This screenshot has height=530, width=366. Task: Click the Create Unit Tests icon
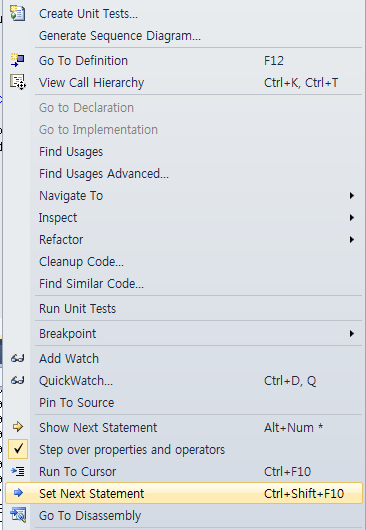[x=18, y=14]
